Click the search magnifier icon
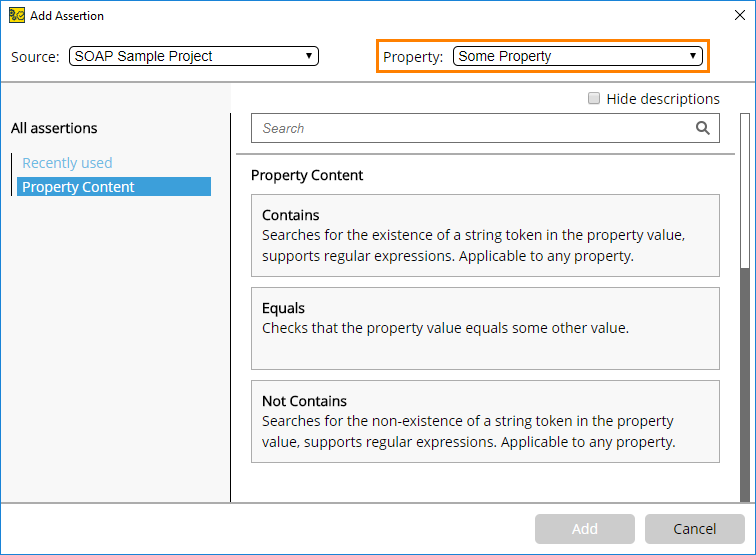 pyautogui.click(x=702, y=128)
